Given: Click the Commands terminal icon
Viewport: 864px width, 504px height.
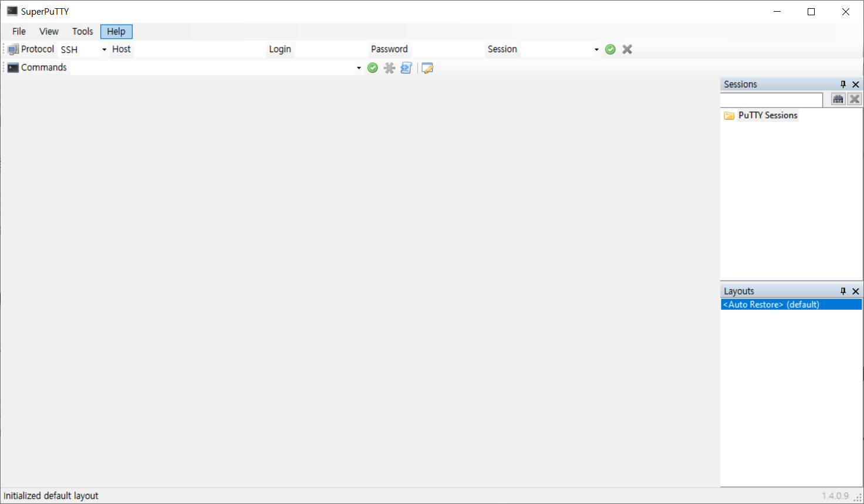Looking at the screenshot, I should (13, 67).
